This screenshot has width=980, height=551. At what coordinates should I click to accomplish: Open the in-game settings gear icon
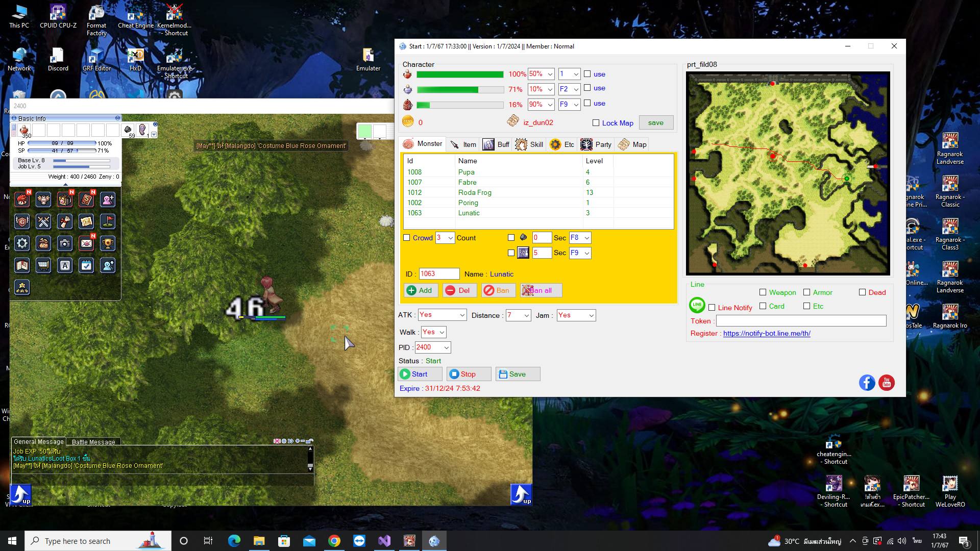22,243
